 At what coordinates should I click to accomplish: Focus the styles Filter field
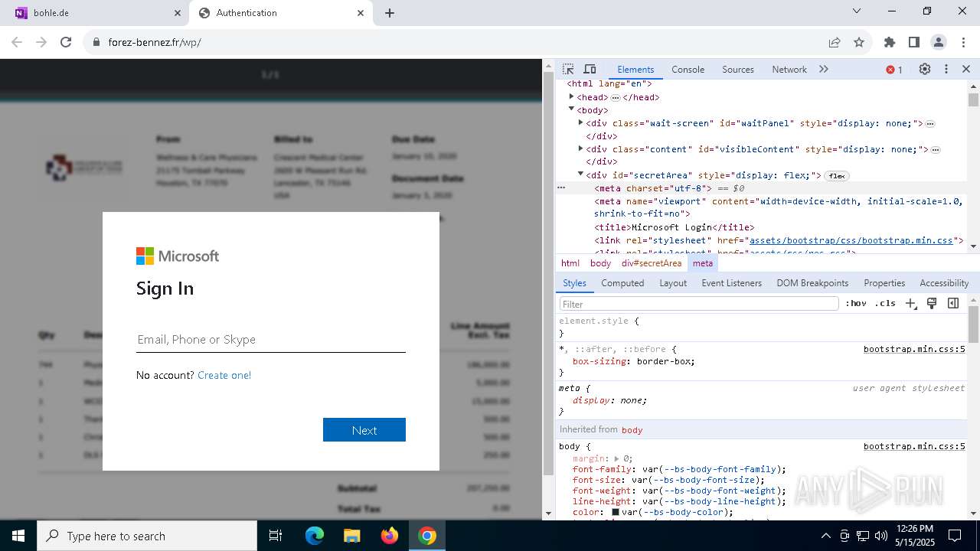[x=699, y=304]
